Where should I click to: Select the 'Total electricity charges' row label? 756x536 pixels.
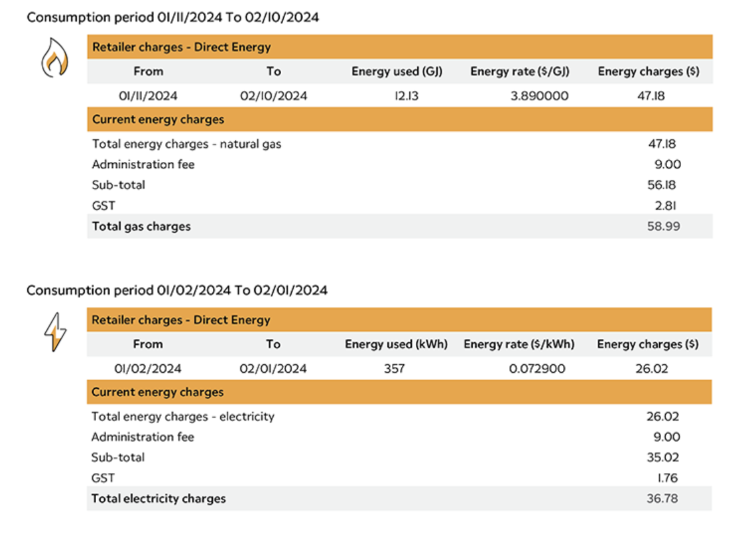pyautogui.click(x=158, y=499)
